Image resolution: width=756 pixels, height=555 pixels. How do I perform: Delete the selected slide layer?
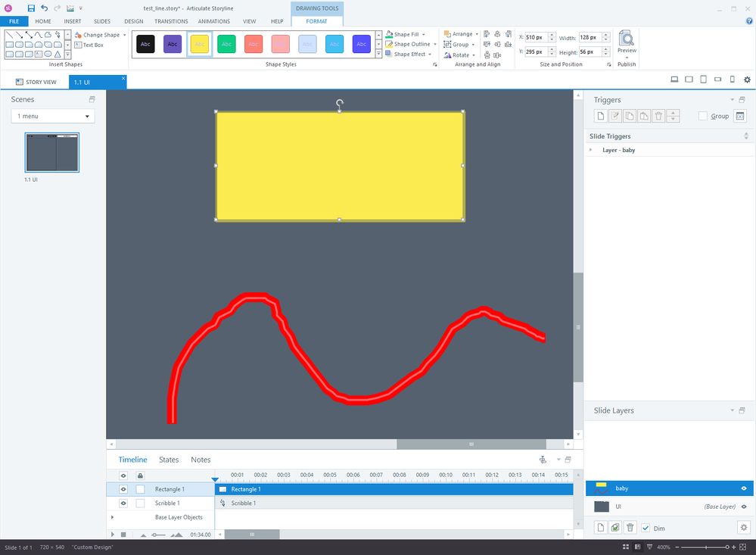[x=630, y=528]
